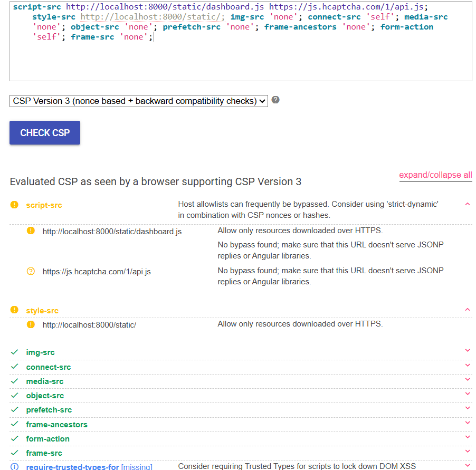Screen dimensions: 476x470
Task: Click the info icon beside require-trusted-types-for
Action: 14,466
